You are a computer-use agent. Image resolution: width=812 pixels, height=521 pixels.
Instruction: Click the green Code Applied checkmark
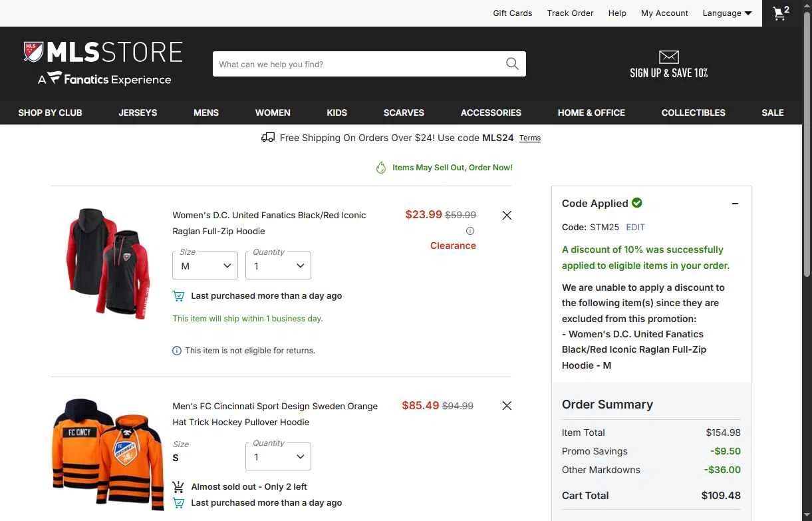point(637,203)
